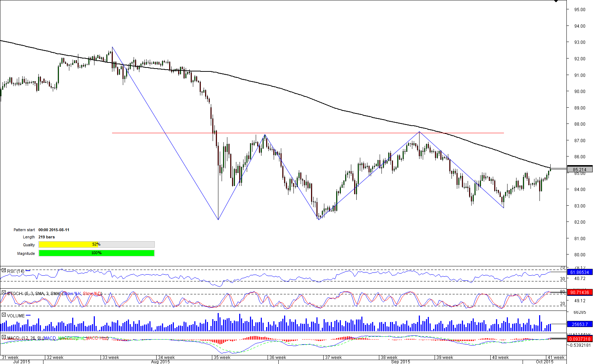593x364 pixels.
Task: Click the 85.214 current price tag
Action: (x=579, y=169)
